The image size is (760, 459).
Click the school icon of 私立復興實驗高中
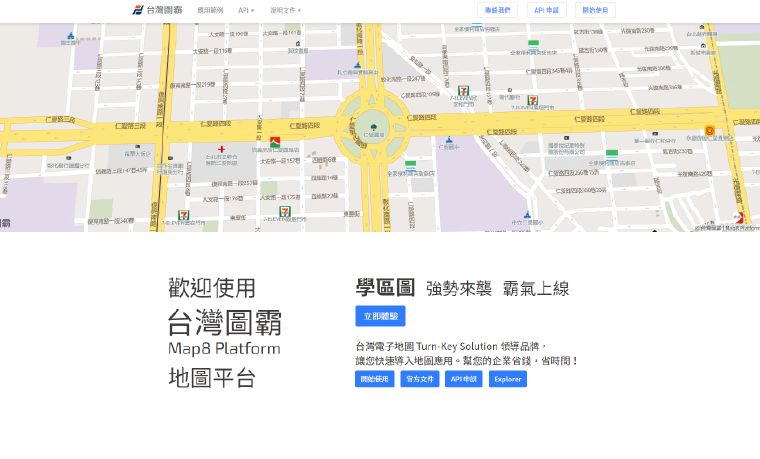[358, 65]
